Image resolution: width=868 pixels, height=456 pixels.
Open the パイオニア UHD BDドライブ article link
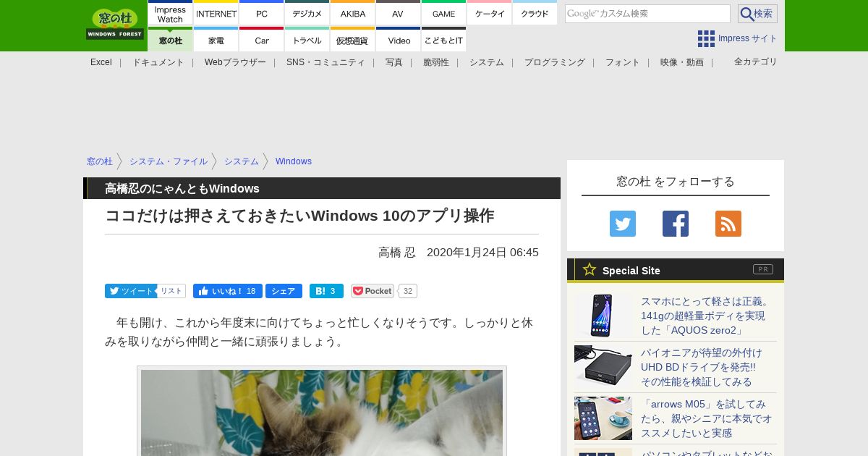pyautogui.click(x=702, y=367)
